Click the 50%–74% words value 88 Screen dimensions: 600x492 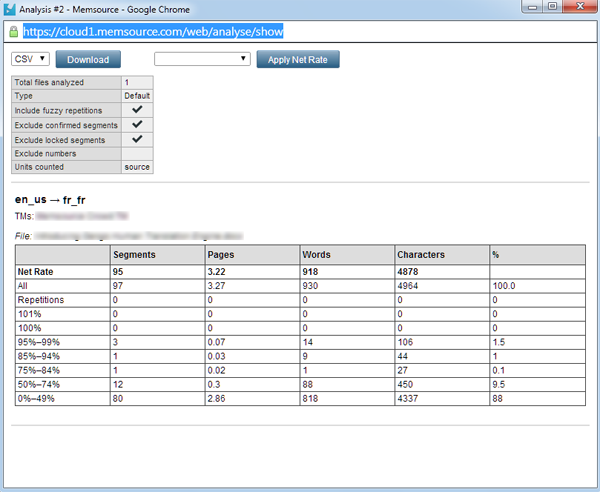pyautogui.click(x=308, y=384)
